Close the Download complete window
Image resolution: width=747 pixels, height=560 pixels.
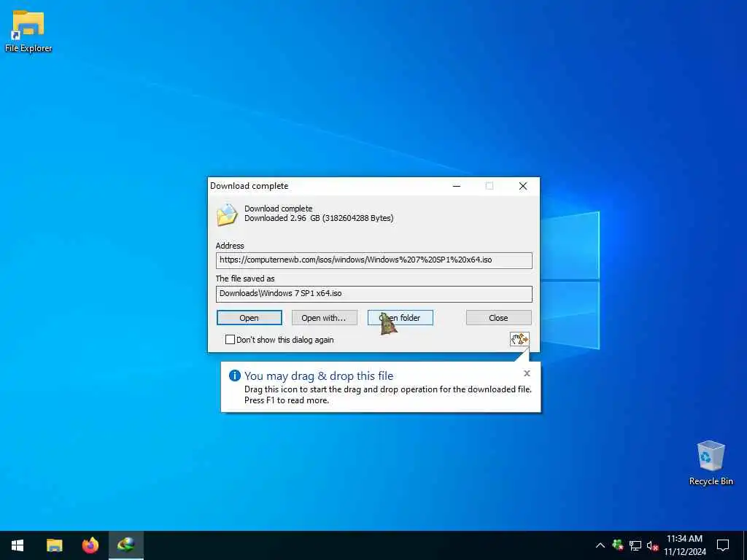523,186
